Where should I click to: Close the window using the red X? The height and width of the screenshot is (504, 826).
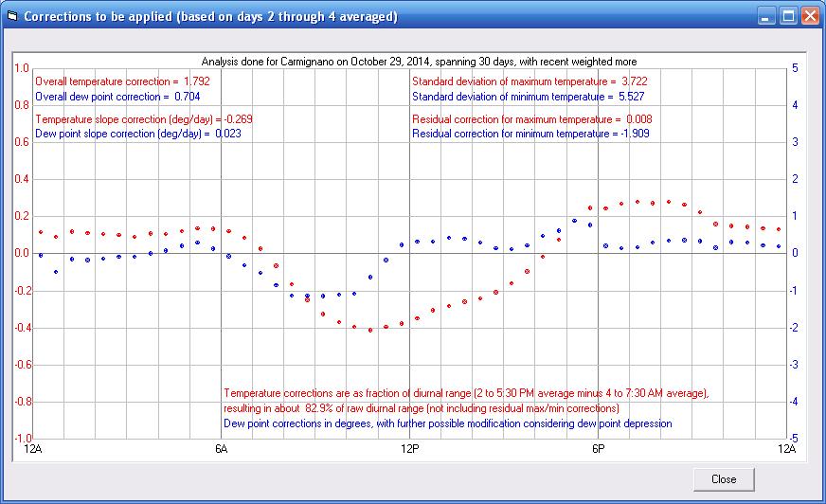pyautogui.click(x=810, y=17)
